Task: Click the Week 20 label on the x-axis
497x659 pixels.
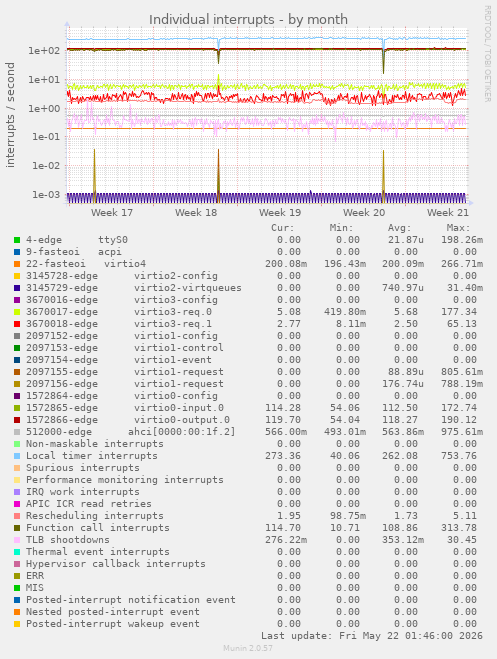Action: pos(364,213)
